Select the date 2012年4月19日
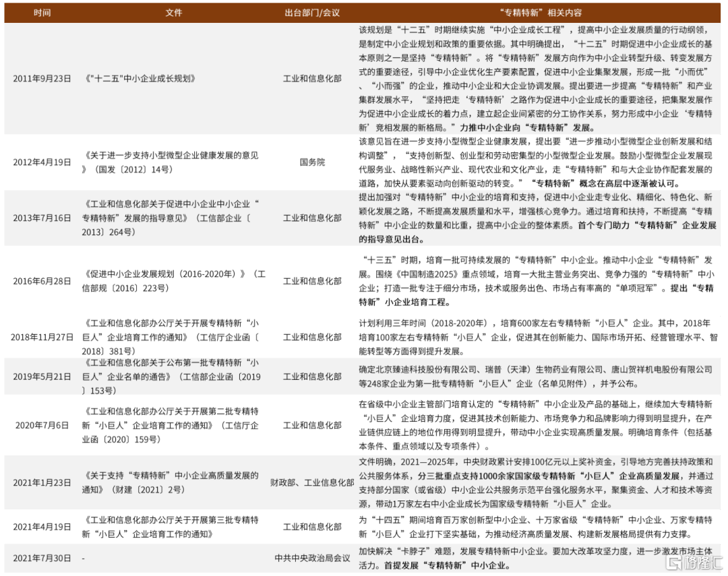The width and height of the screenshot is (728, 576). [42, 162]
